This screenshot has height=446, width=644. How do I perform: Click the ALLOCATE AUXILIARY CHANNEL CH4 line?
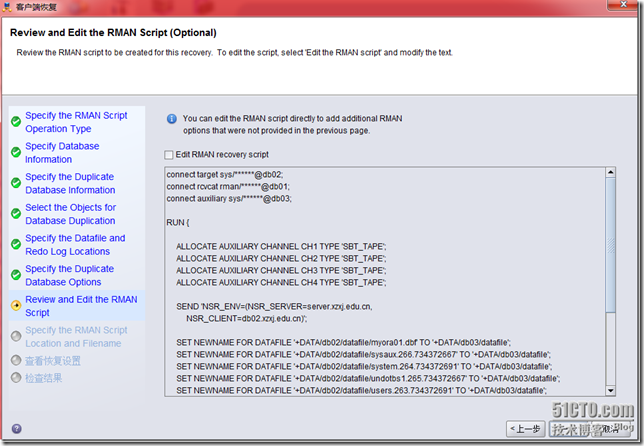tap(281, 283)
